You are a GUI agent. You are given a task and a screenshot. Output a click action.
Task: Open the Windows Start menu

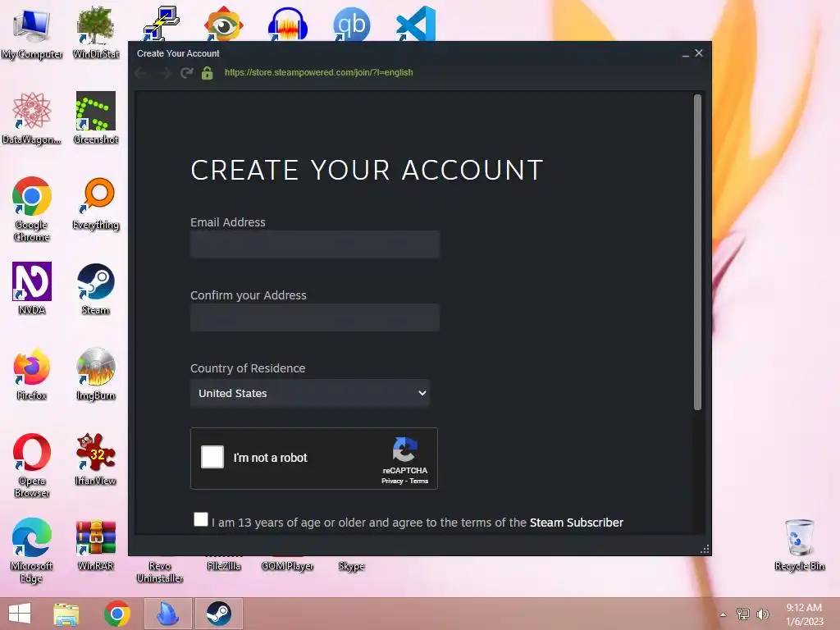pos(20,614)
